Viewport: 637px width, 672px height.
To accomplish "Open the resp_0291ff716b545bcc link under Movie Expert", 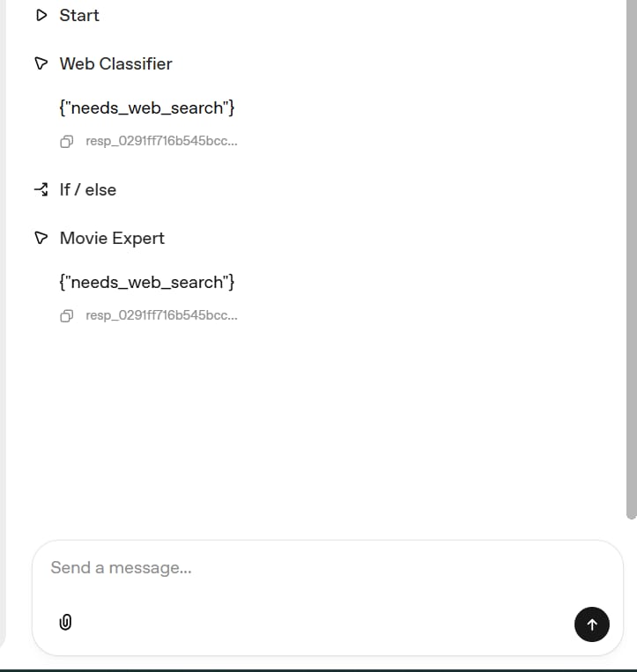I will point(161,315).
